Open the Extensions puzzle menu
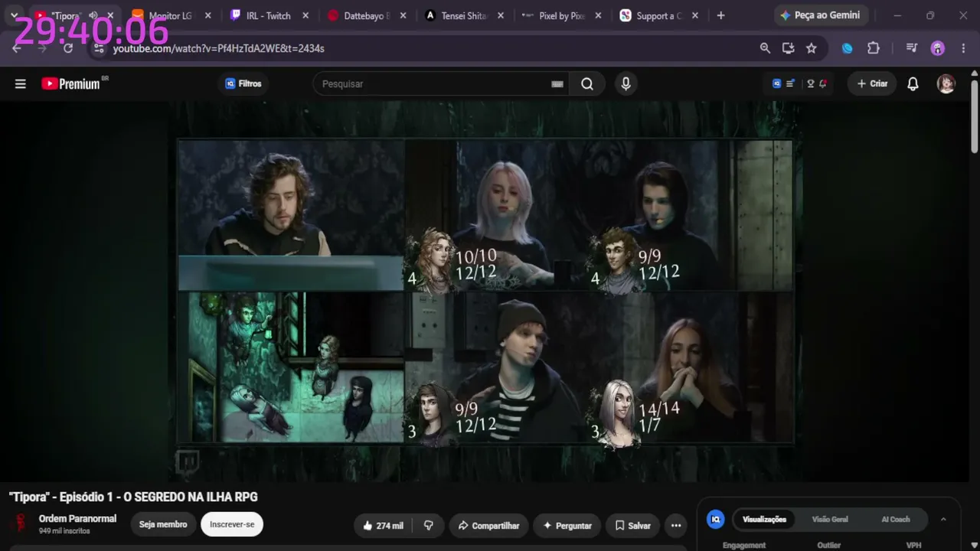The height and width of the screenshot is (551, 980). 874,48
